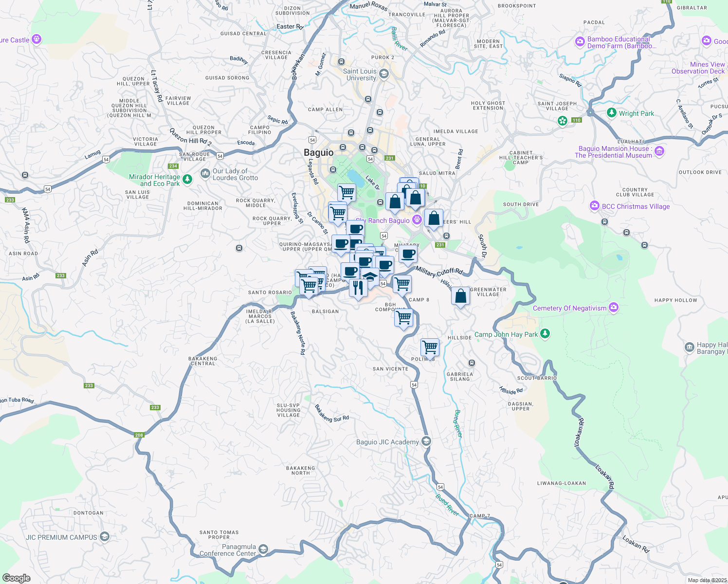This screenshot has width=728, height=584.
Task: Select the shopping cart marker at BGH Compound
Action: 403,317
